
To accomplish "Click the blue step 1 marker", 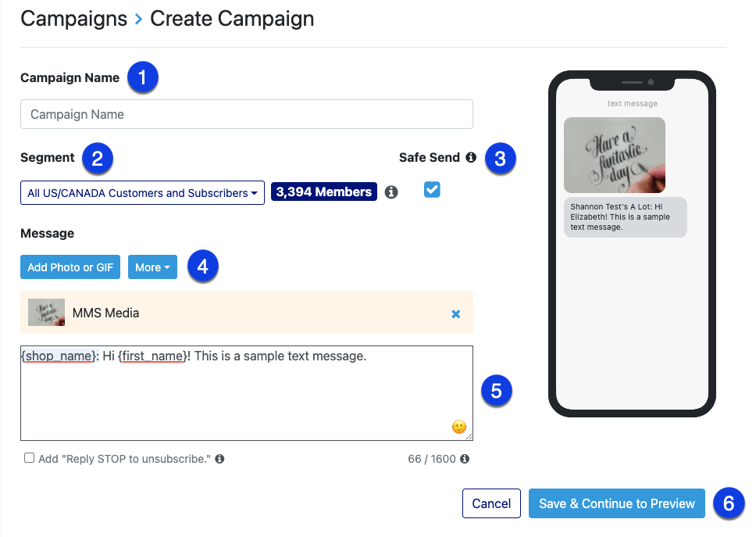I will click(x=142, y=77).
